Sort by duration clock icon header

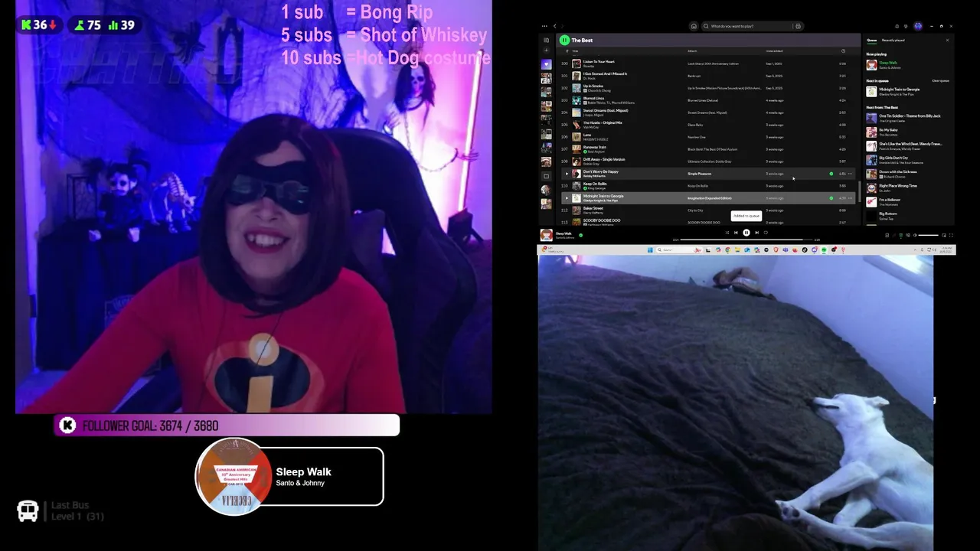[x=843, y=51]
